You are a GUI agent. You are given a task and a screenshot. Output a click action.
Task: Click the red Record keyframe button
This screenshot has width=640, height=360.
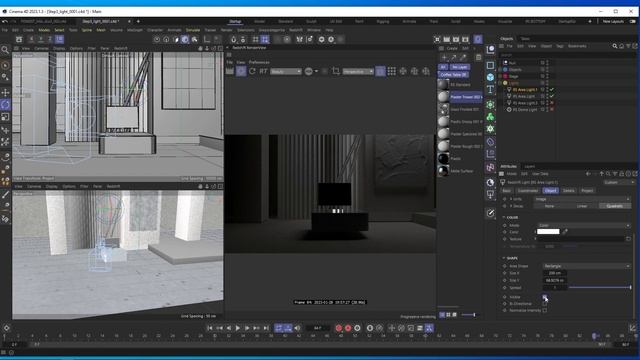point(338,328)
